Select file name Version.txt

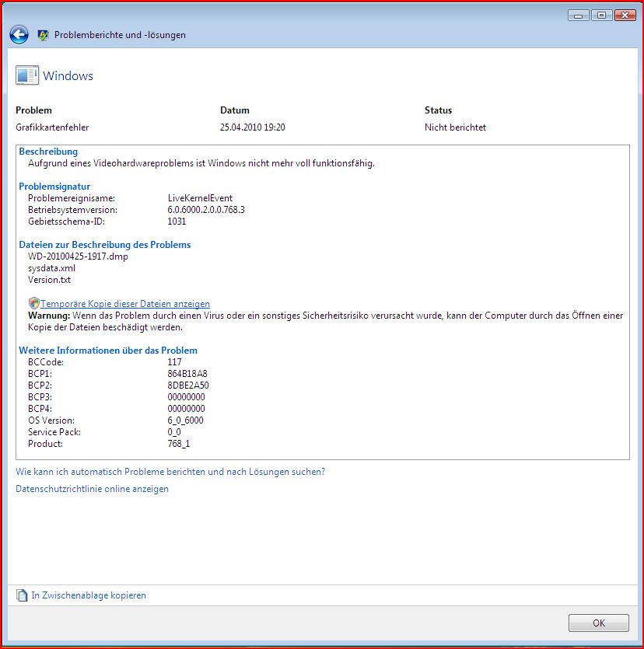click(49, 280)
